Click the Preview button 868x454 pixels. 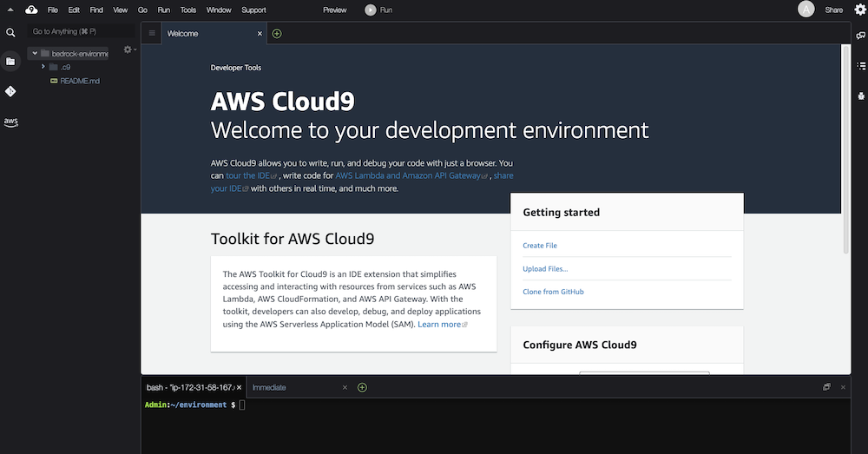point(335,10)
